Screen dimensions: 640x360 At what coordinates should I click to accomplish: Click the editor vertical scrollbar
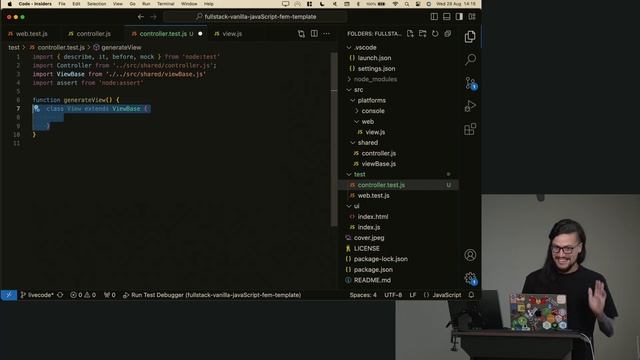tap(334, 139)
